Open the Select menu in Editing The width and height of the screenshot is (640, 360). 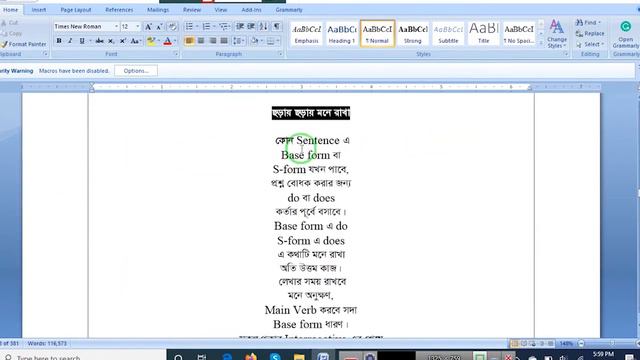click(x=590, y=44)
